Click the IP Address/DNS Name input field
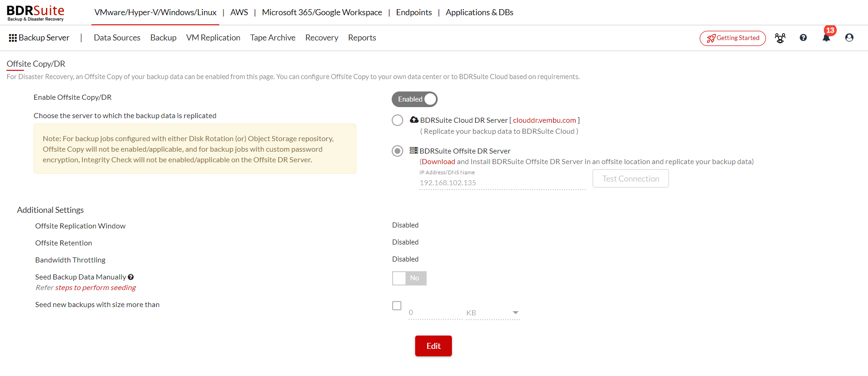The image size is (868, 376). tap(503, 183)
